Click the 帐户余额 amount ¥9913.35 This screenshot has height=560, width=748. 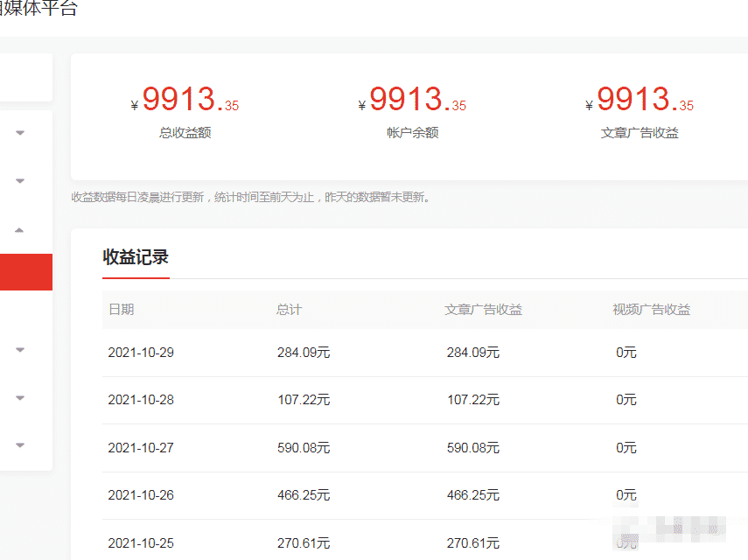click(412, 99)
